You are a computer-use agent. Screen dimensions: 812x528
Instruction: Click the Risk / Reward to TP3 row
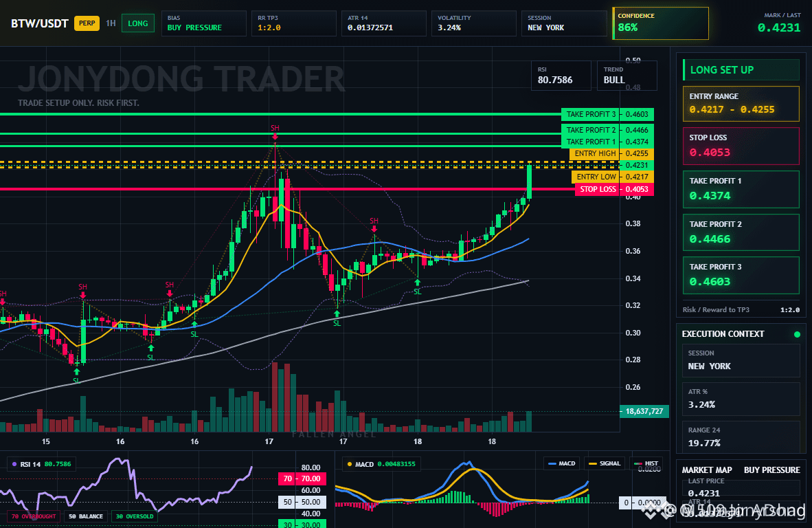point(741,310)
